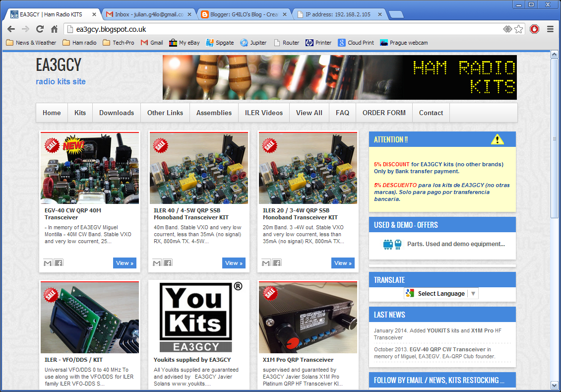Image resolution: width=561 pixels, height=392 pixels.
Task: Switch to the IP address 192.168.2.105 tab
Action: 338,14
